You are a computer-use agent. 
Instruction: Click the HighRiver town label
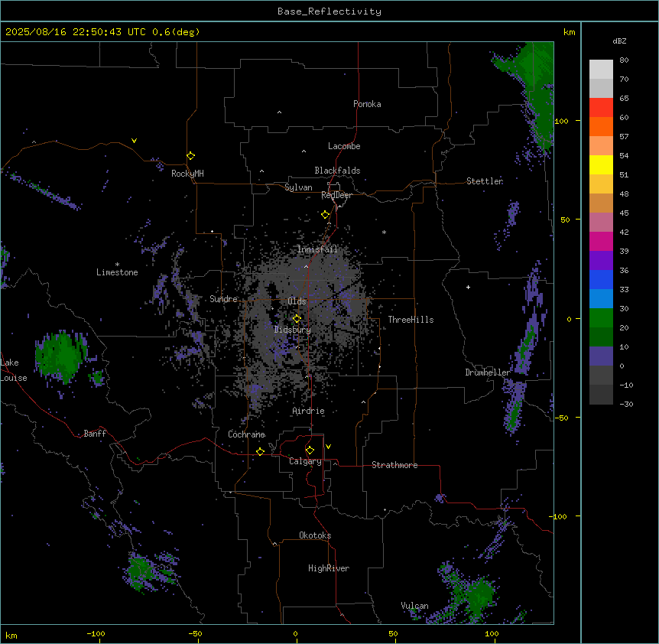coord(329,568)
